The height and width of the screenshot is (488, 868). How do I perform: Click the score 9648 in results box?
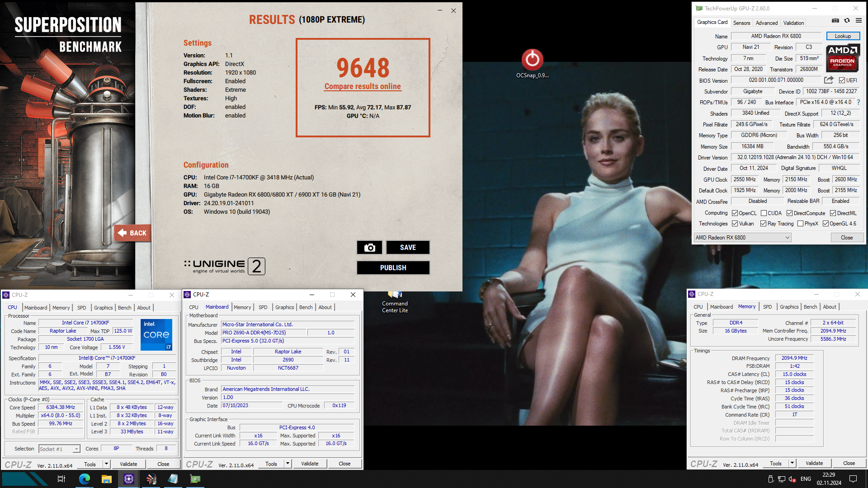(363, 68)
